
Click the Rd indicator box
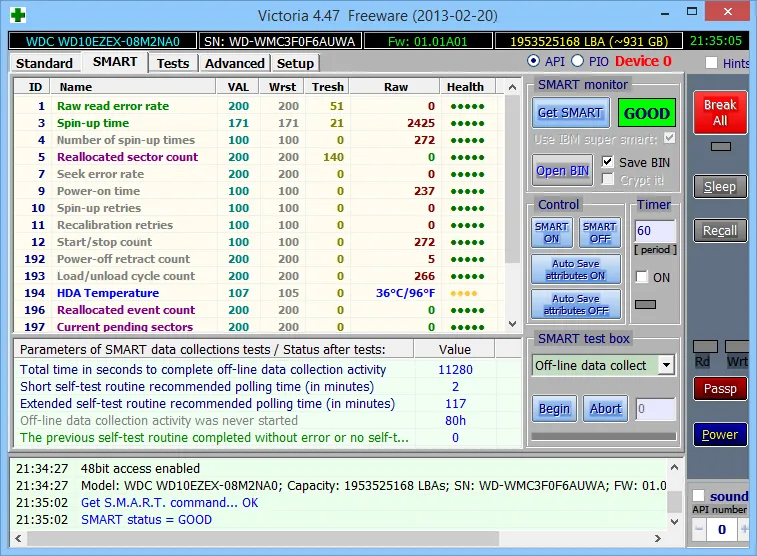[x=705, y=346]
